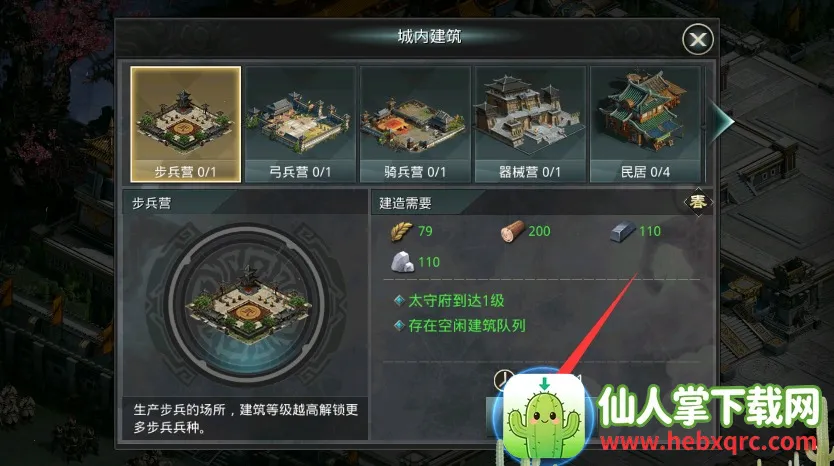The height and width of the screenshot is (466, 834).
Task: Click the 步兵营 detail panel title
Action: coord(152,203)
